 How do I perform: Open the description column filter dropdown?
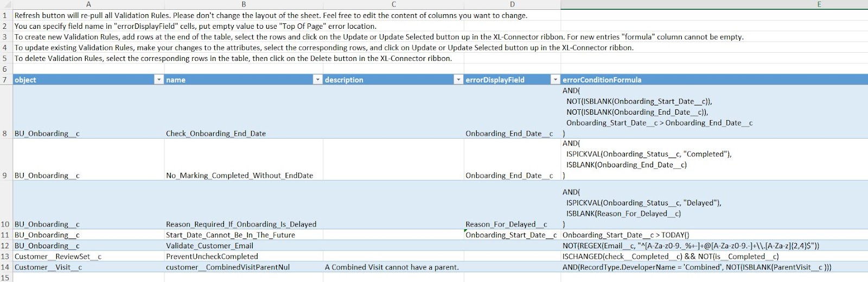point(458,80)
